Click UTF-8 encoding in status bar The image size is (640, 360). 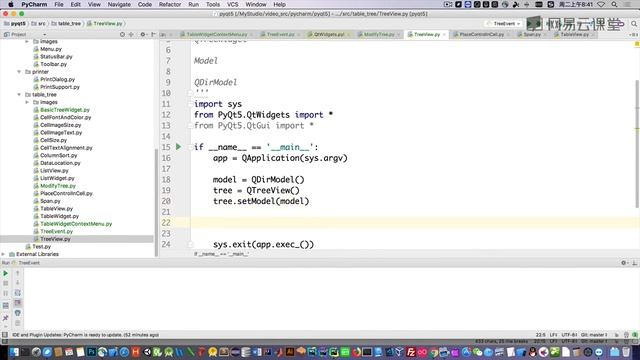point(569,335)
